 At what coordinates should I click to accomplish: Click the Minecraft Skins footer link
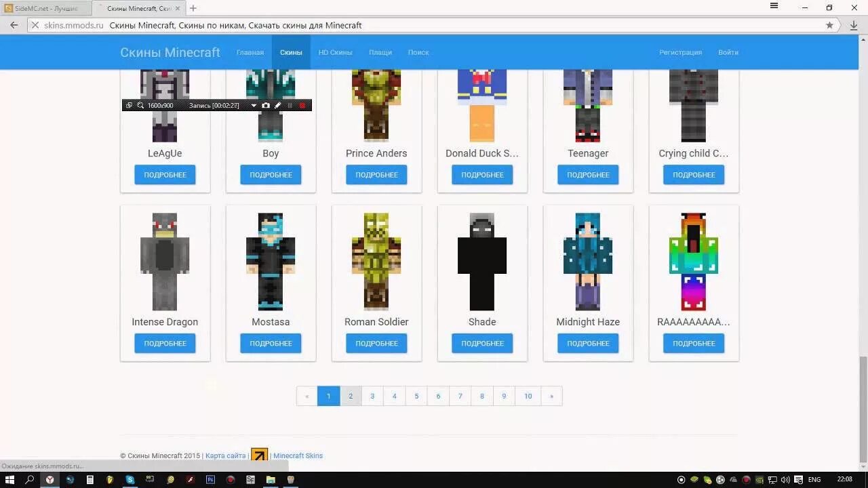[x=298, y=456]
